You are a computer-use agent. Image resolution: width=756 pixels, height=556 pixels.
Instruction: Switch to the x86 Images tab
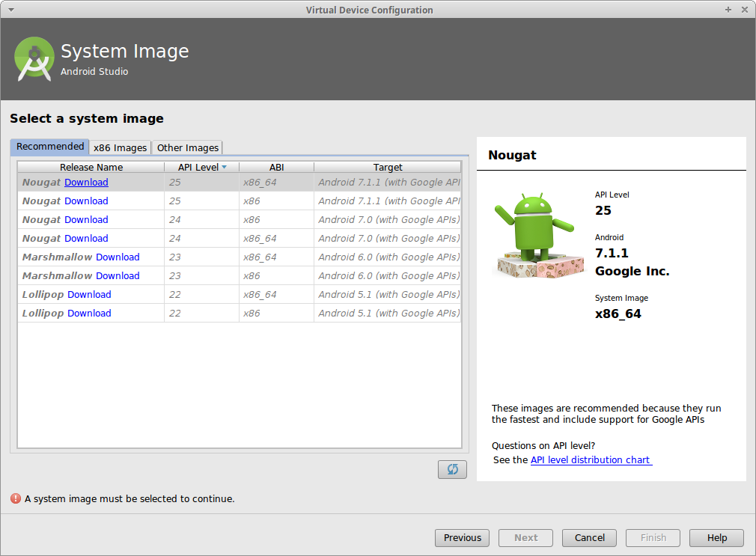tap(120, 147)
